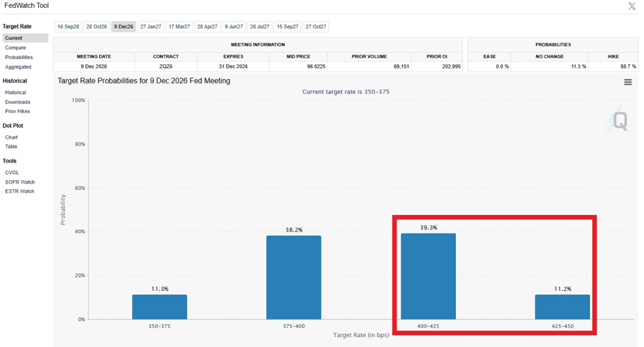Open the chart hamburger context menu
This screenshot has height=347, width=644.
(628, 82)
